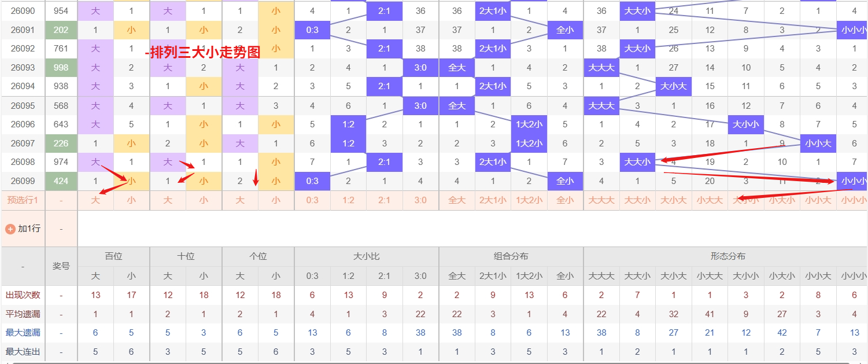Click the 预选行1 row label

(23, 200)
